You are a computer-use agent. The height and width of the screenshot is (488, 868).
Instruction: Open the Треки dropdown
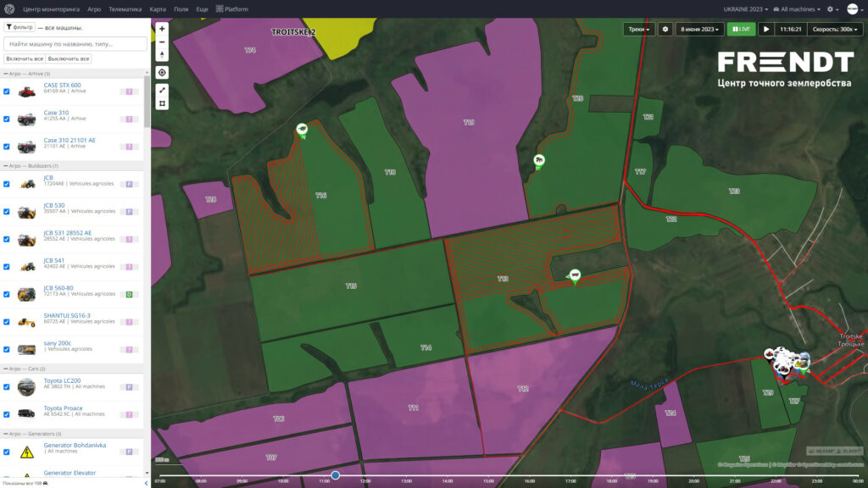639,30
